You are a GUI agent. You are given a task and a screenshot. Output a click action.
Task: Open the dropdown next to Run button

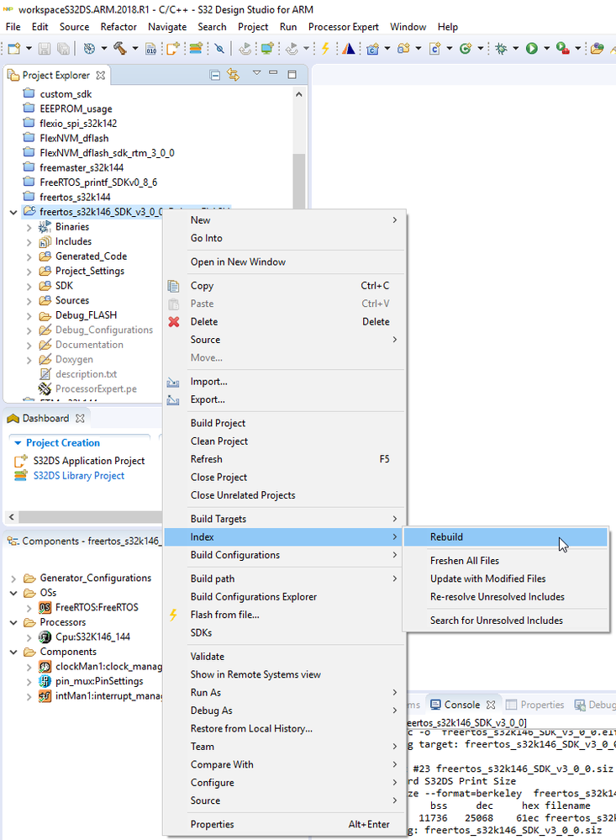[x=546, y=49]
